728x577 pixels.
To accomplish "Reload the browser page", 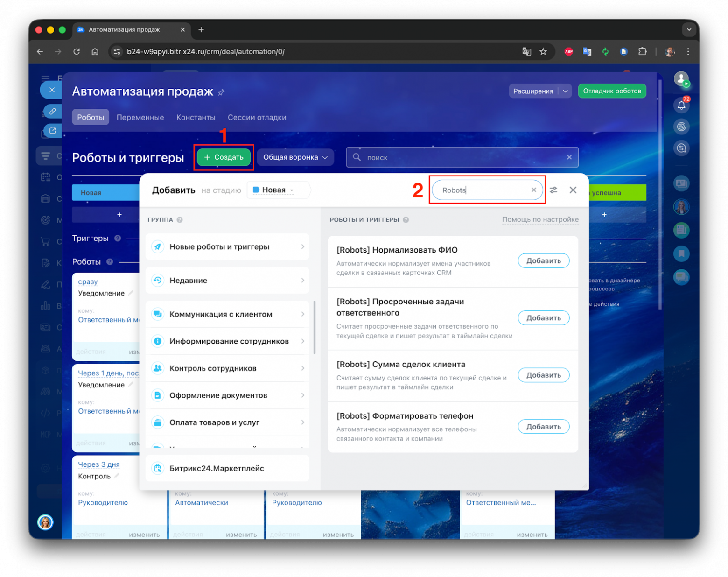I will coord(77,52).
